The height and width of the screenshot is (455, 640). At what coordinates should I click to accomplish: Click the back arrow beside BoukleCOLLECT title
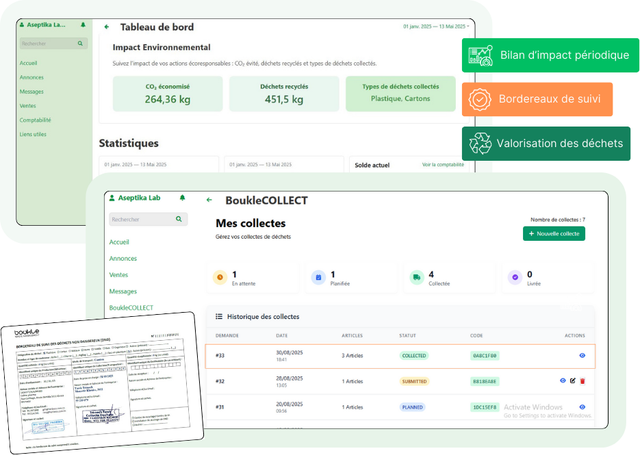209,200
